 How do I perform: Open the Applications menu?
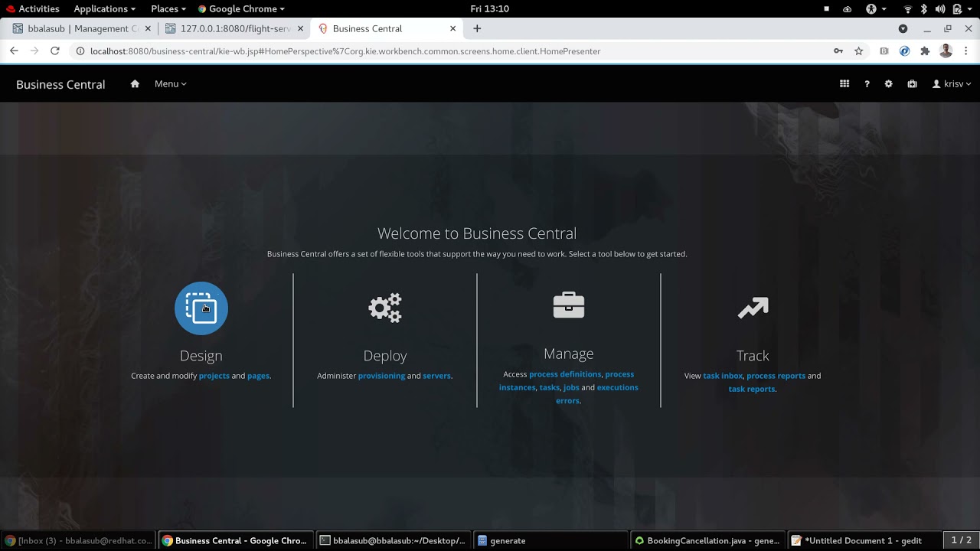(104, 8)
